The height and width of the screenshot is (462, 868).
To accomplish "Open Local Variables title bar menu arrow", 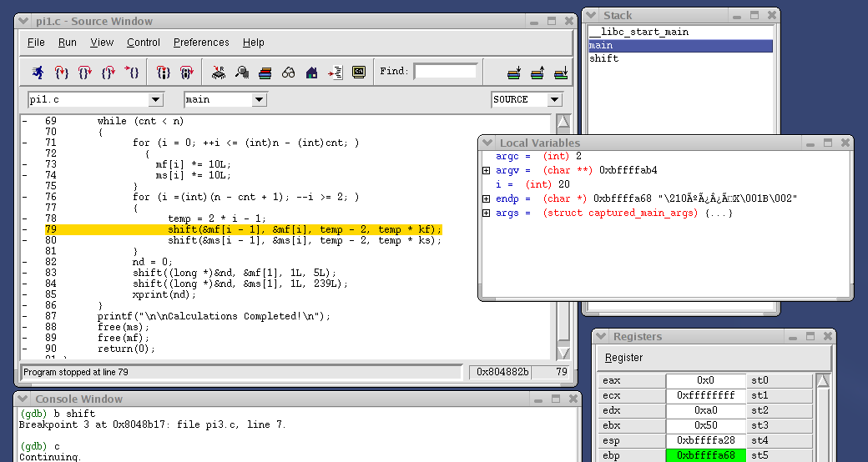I will [487, 143].
